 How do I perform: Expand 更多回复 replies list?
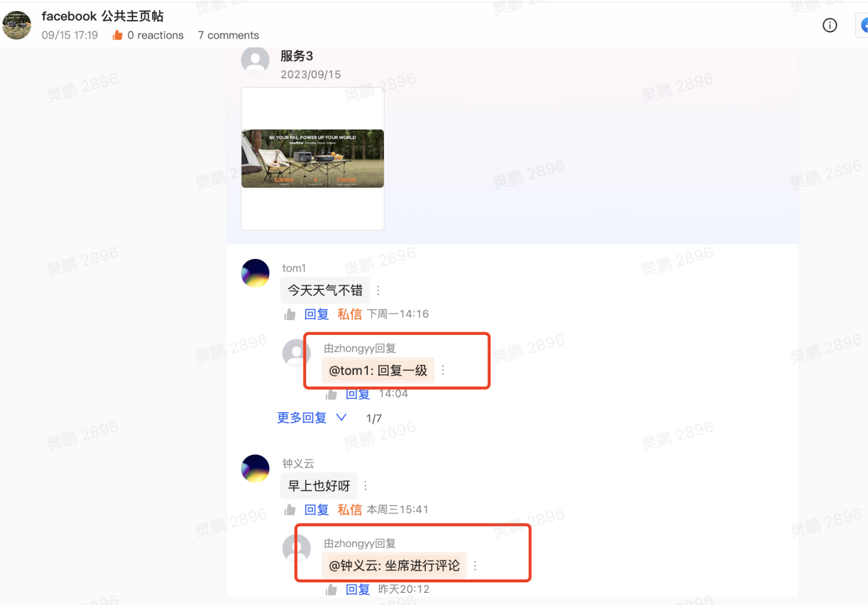point(302,418)
